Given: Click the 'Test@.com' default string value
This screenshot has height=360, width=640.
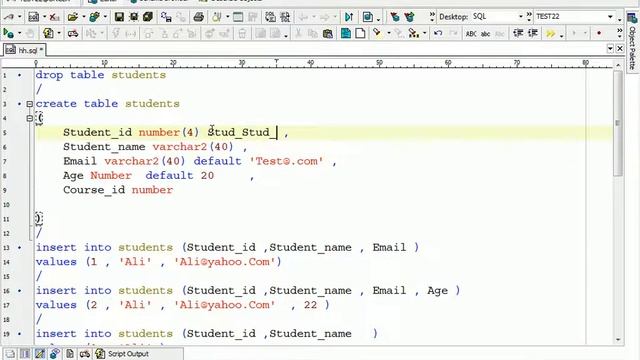Looking at the screenshot, I should tap(286, 161).
